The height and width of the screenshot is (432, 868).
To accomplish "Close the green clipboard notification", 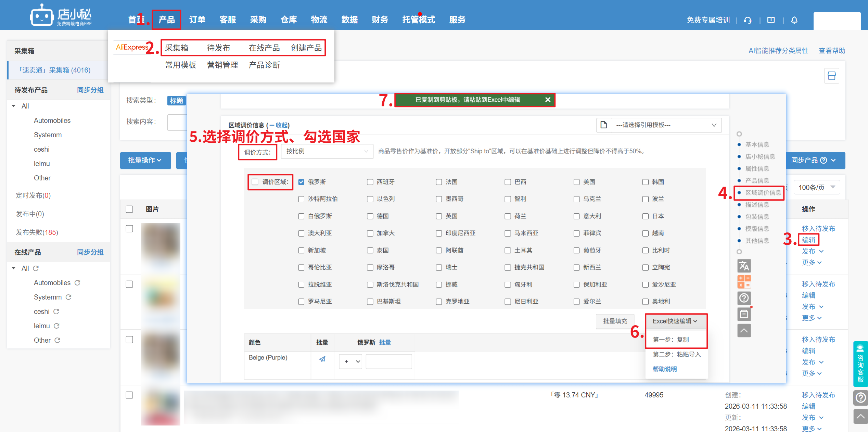I will [548, 100].
